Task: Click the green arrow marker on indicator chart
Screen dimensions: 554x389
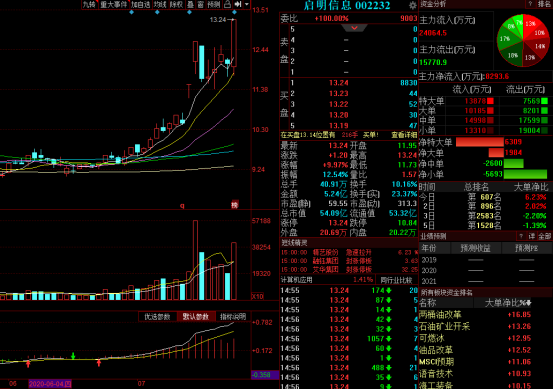Action: click(x=73, y=355)
